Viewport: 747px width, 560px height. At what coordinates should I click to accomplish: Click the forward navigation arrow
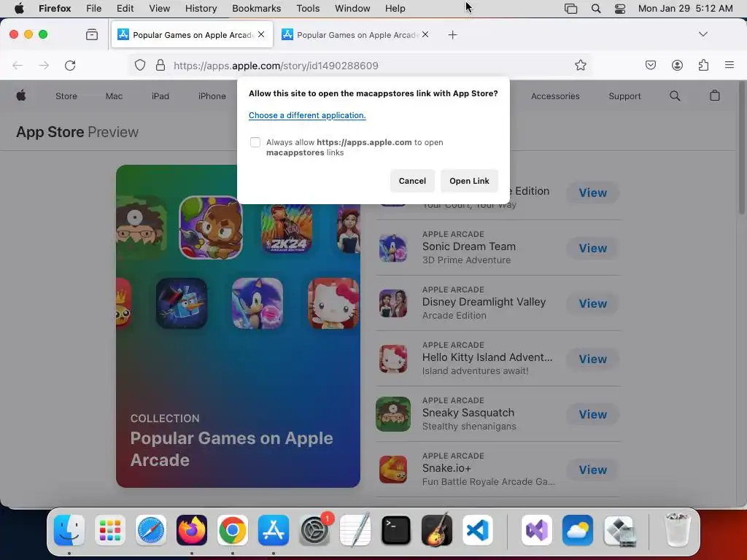tap(44, 65)
